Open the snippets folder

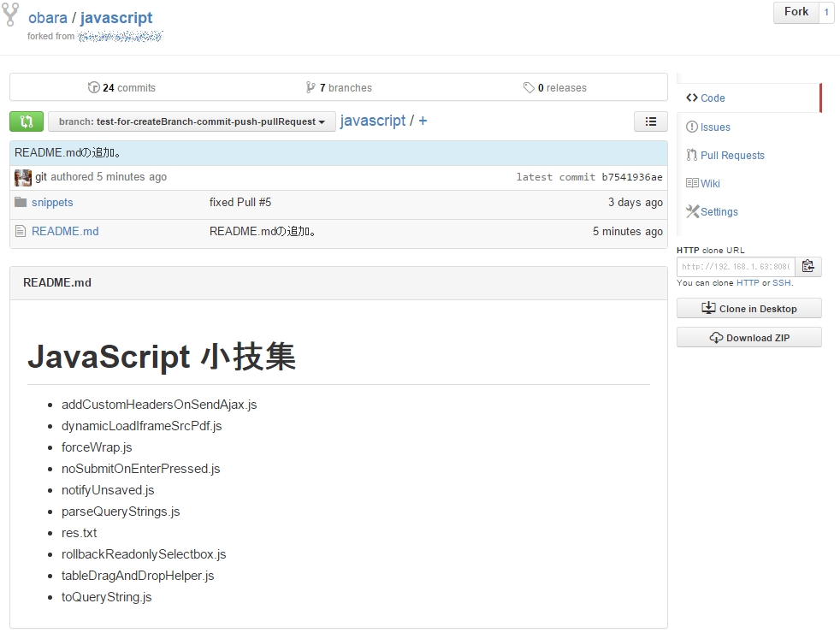pyautogui.click(x=52, y=203)
